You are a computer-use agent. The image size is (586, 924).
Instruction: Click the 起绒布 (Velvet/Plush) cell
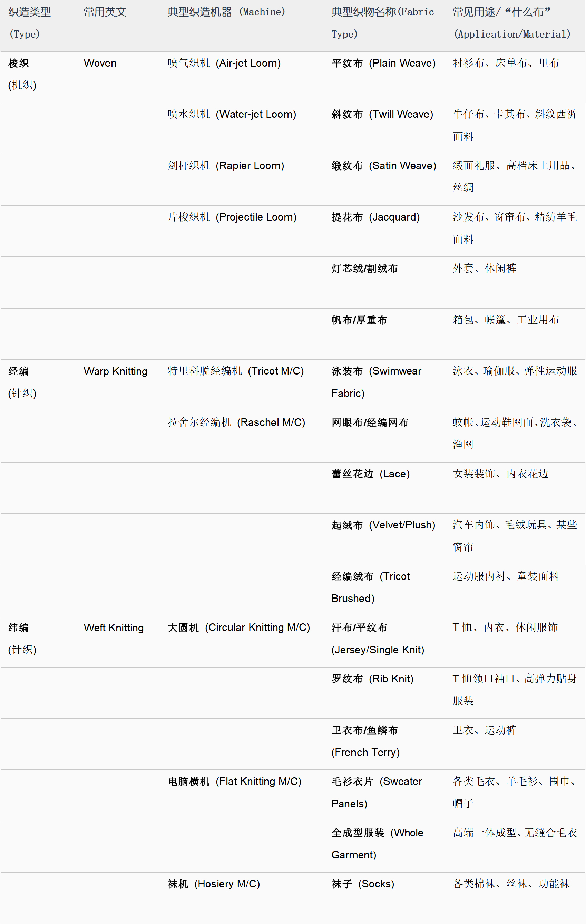[383, 525]
